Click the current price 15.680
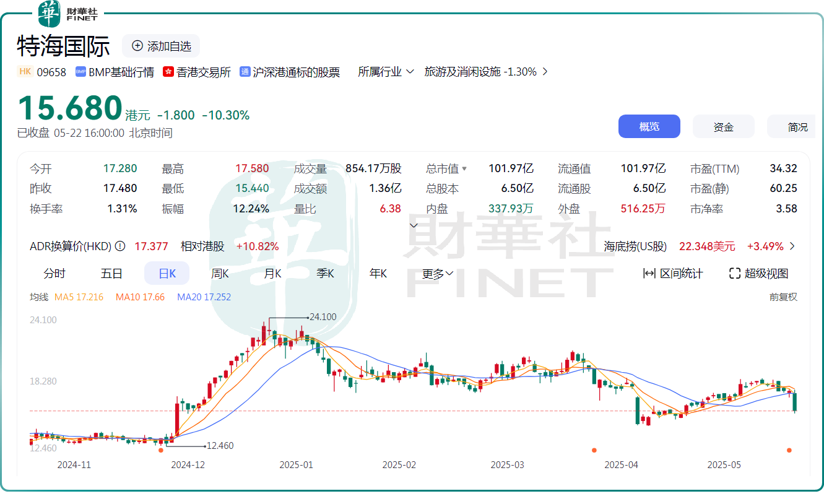The width and height of the screenshot is (824, 504). click(x=69, y=108)
